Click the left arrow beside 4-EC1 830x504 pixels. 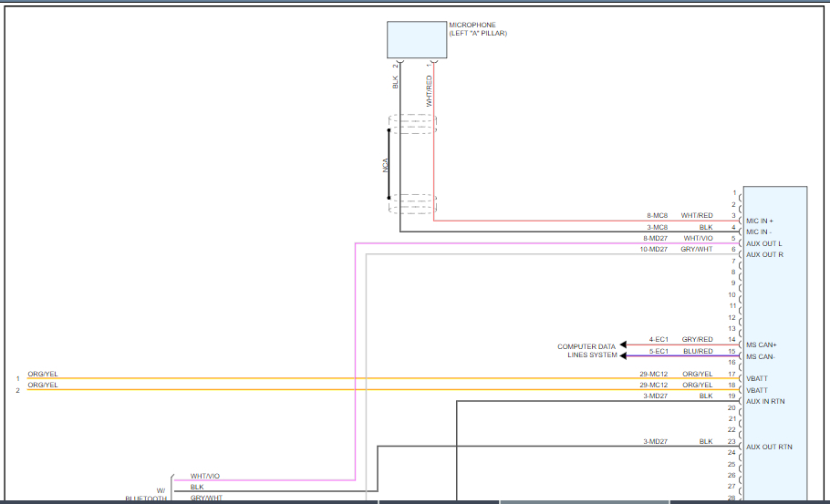click(624, 345)
